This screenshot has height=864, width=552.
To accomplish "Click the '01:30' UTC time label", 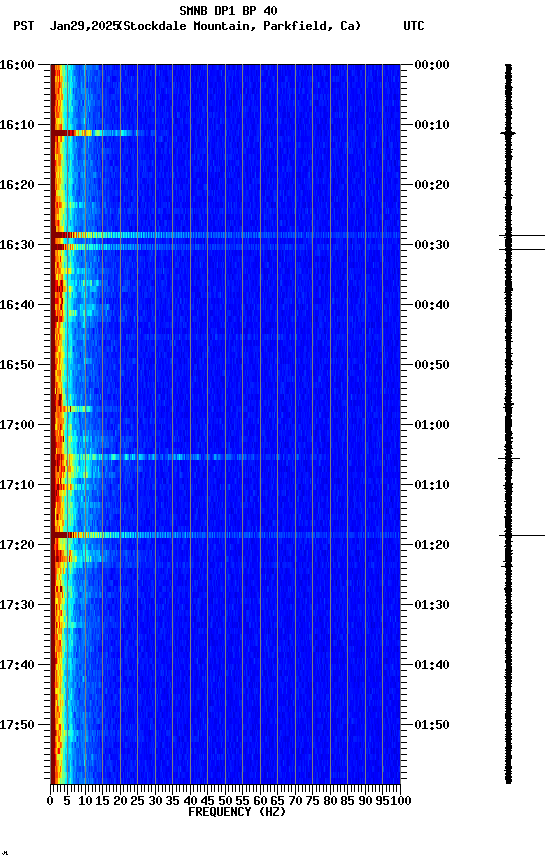I will click(x=432, y=605).
